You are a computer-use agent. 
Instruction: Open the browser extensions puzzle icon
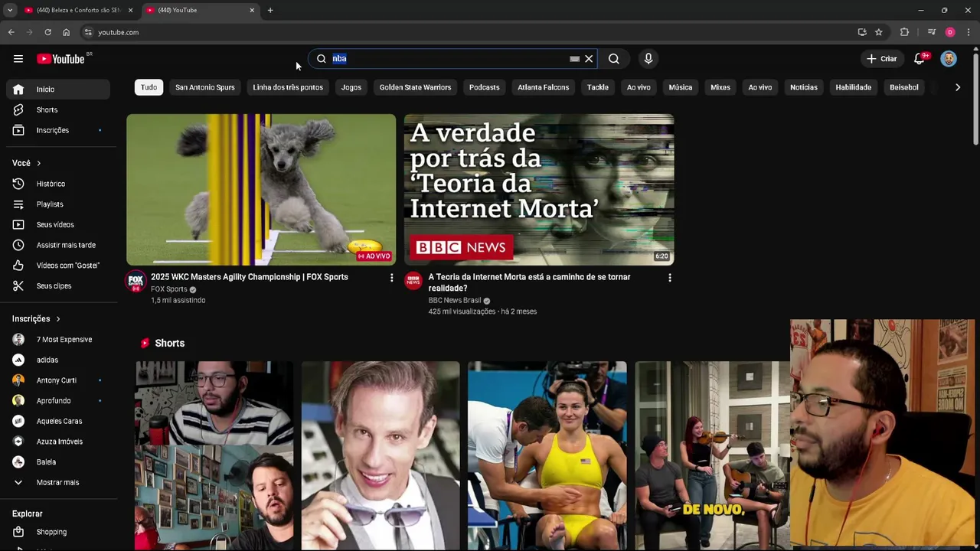click(904, 32)
